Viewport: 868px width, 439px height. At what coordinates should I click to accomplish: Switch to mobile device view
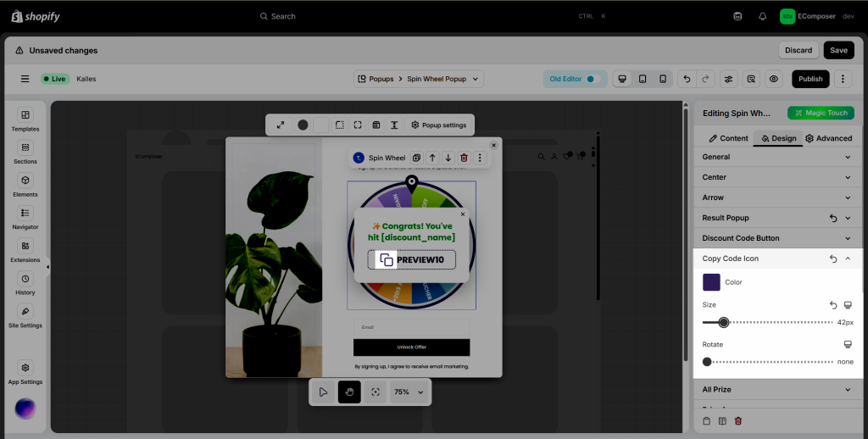pyautogui.click(x=663, y=79)
